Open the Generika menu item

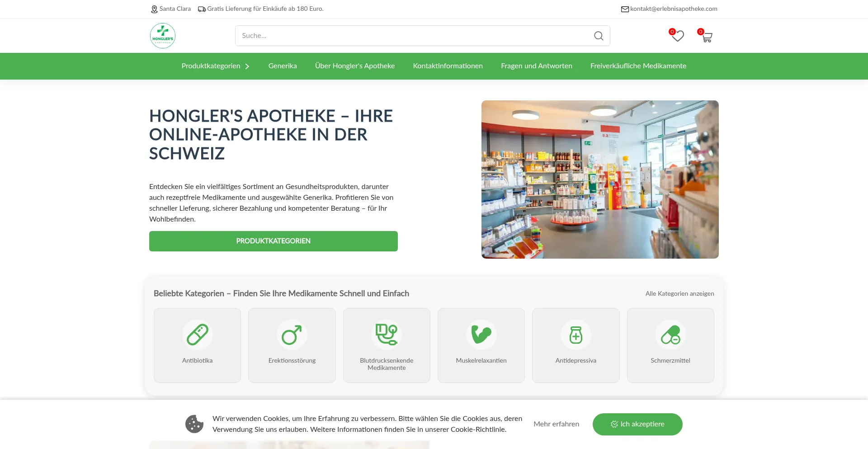coord(283,66)
